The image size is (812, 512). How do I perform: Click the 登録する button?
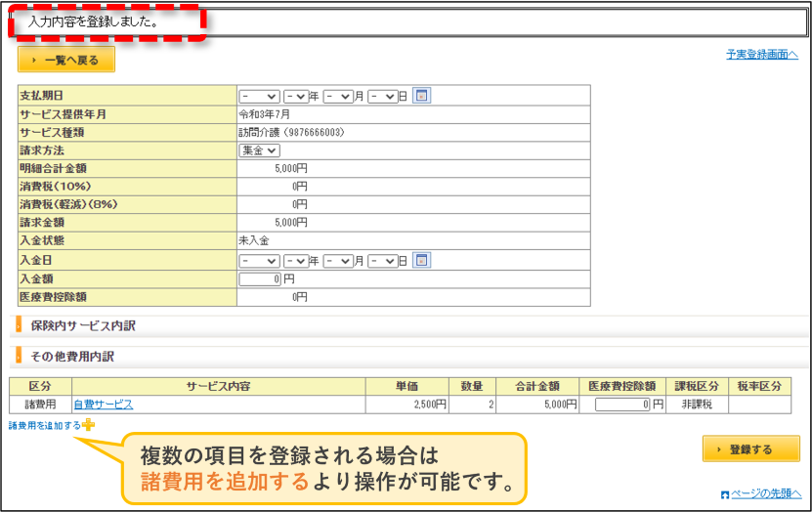coord(750,448)
